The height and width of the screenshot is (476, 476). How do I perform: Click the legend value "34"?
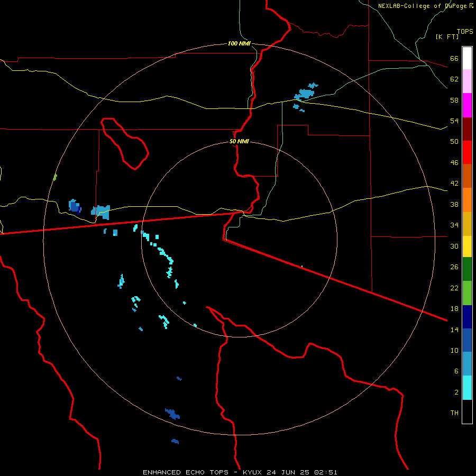[x=454, y=225]
